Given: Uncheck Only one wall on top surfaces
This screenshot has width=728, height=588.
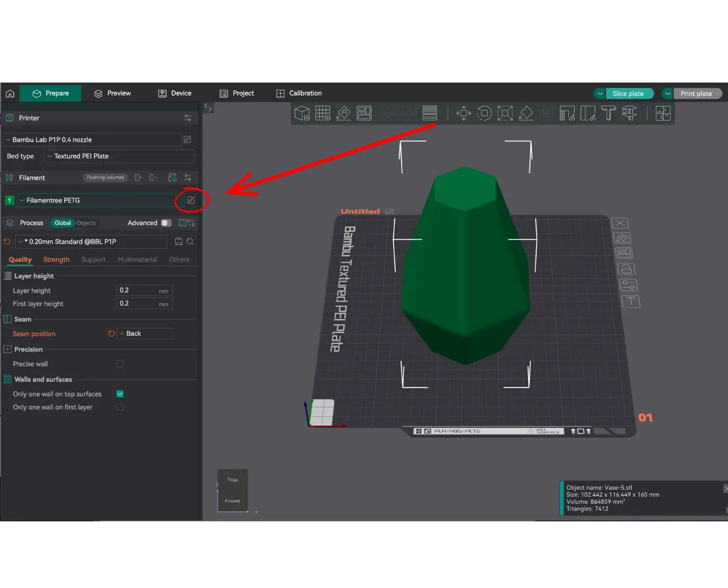Looking at the screenshot, I should (x=120, y=394).
